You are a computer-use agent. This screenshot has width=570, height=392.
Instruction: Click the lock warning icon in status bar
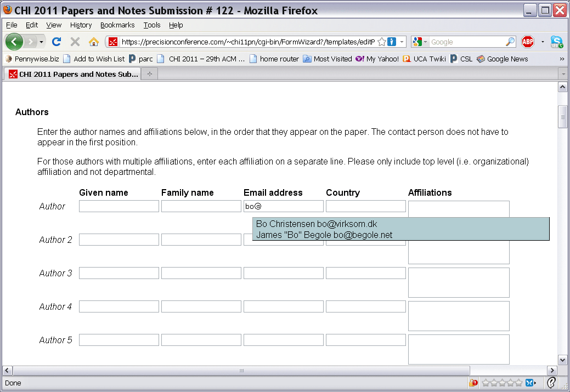coord(473,383)
